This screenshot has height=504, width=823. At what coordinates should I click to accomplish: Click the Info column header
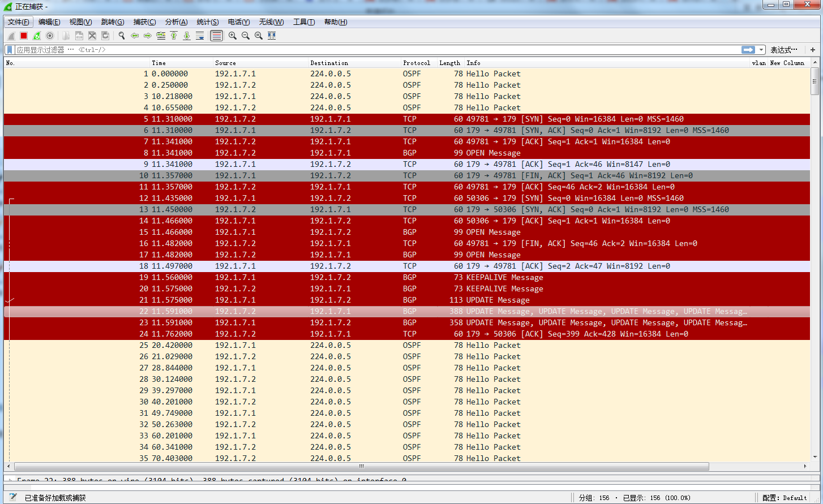click(607, 63)
